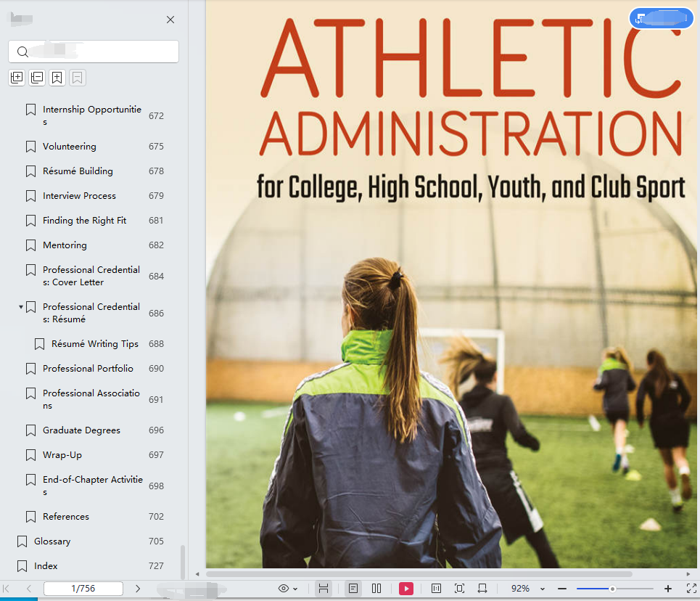This screenshot has height=601, width=700.
Task: Collapse Professional Credentials: Résumé expander arrow
Action: click(x=20, y=307)
